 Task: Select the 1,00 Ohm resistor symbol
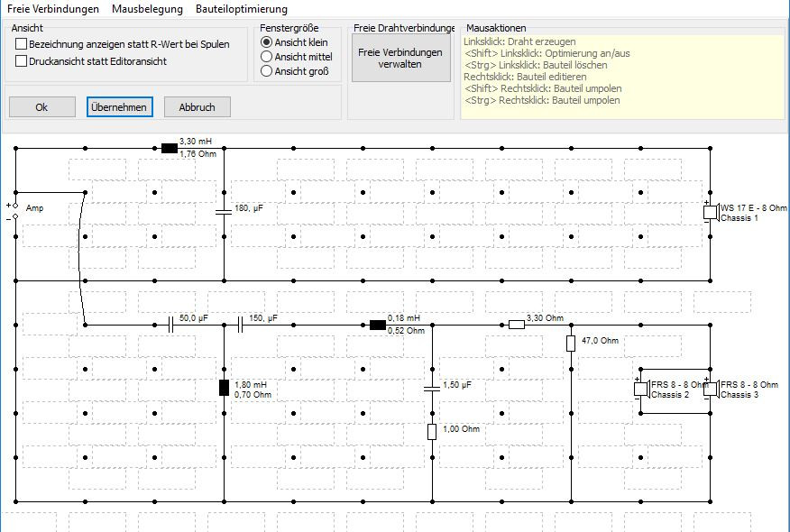(432, 432)
